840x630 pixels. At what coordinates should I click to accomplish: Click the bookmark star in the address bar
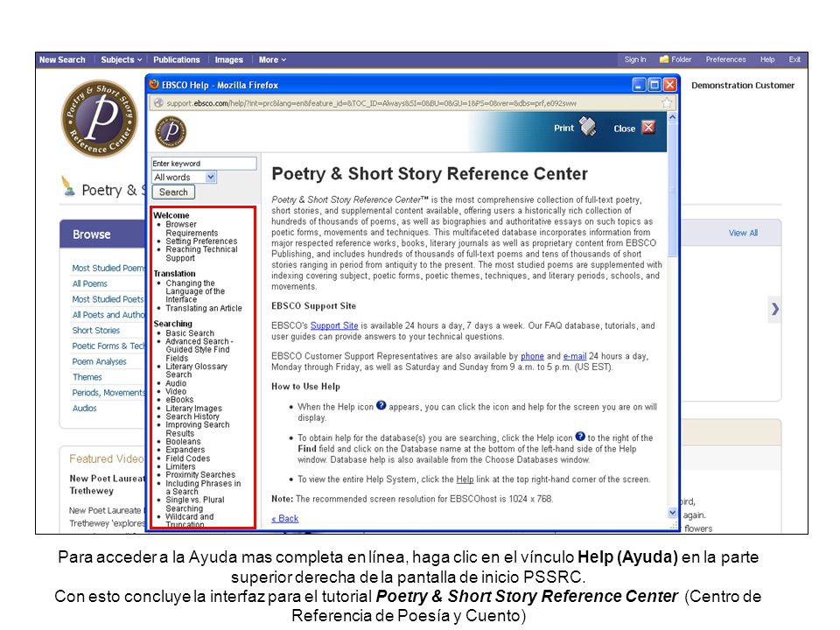point(667,103)
